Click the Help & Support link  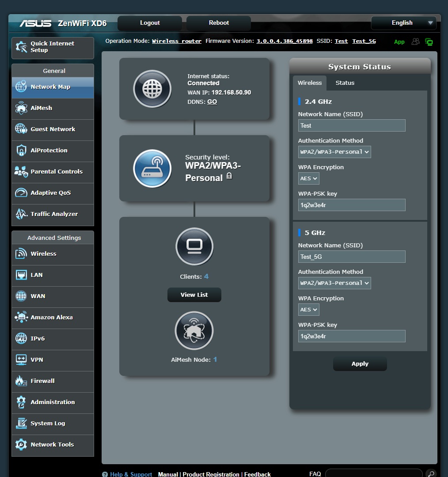pos(131,474)
